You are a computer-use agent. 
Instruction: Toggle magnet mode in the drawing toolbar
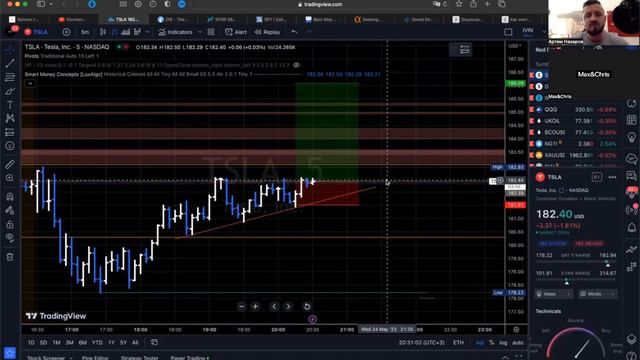pyautogui.click(x=10, y=197)
